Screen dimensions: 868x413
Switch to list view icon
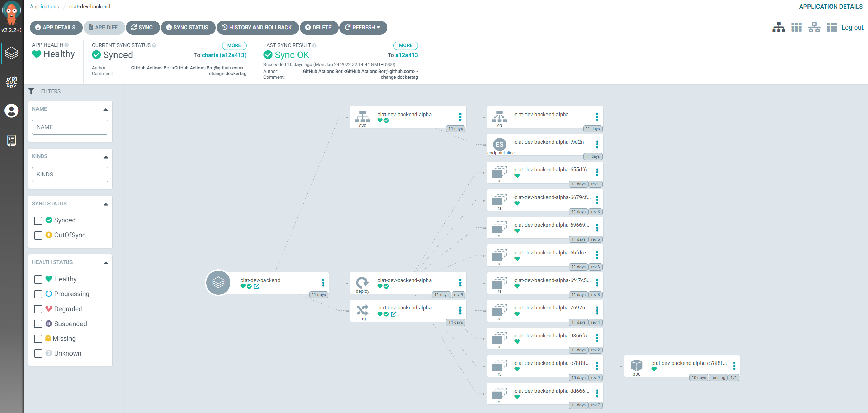click(832, 28)
